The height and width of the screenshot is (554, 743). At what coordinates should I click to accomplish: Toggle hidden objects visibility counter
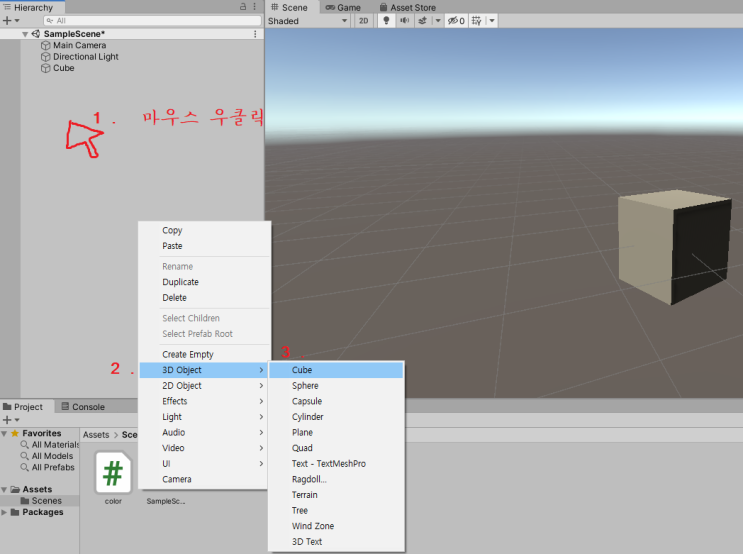456,21
